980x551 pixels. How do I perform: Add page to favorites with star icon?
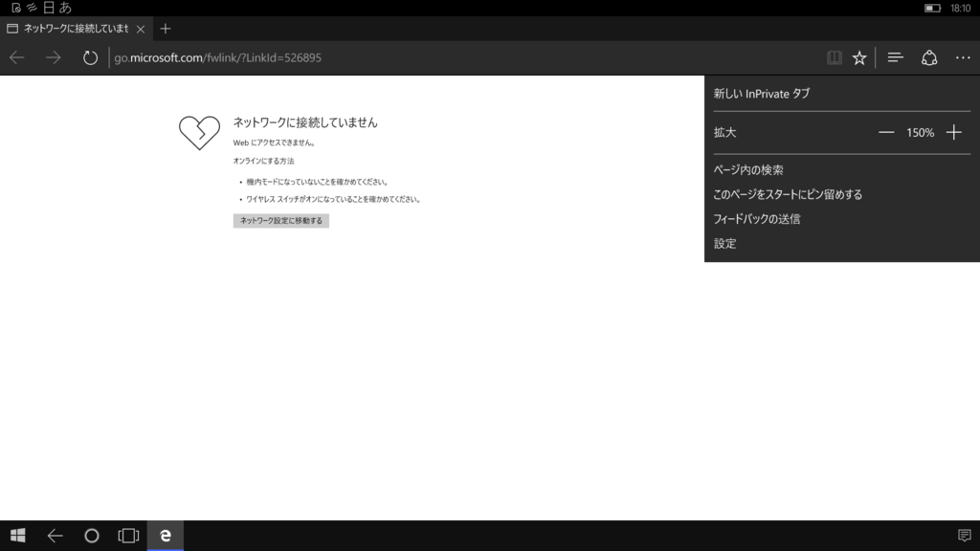[x=859, y=57]
